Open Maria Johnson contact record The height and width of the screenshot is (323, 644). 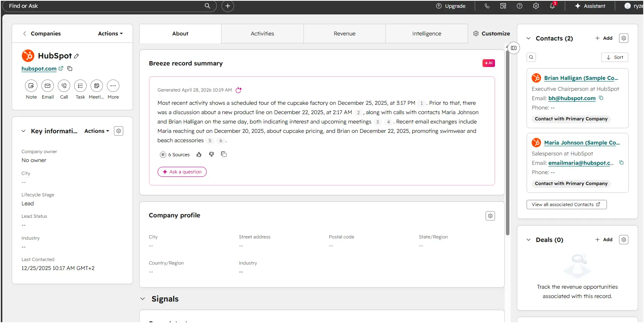coord(582,143)
